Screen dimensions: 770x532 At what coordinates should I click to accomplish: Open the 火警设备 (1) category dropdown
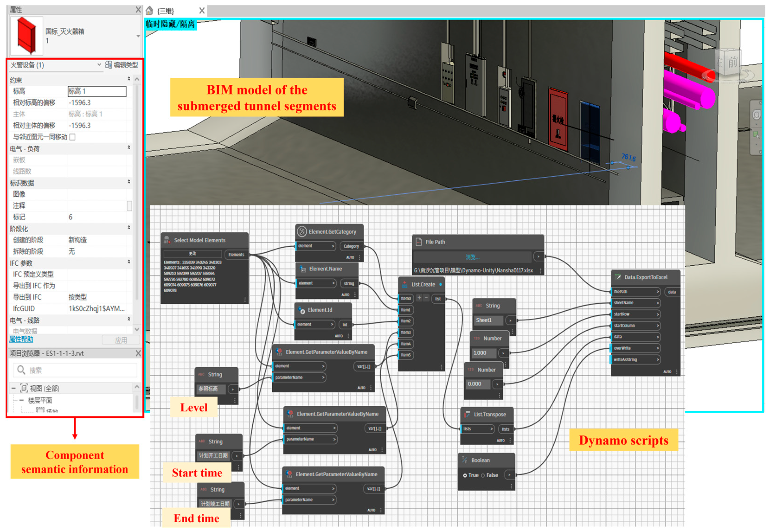pyautogui.click(x=99, y=65)
